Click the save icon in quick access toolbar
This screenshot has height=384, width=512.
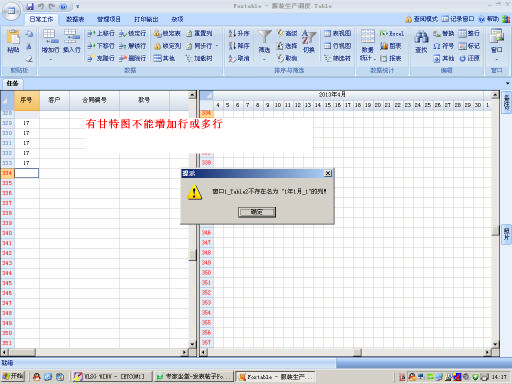click(30, 6)
